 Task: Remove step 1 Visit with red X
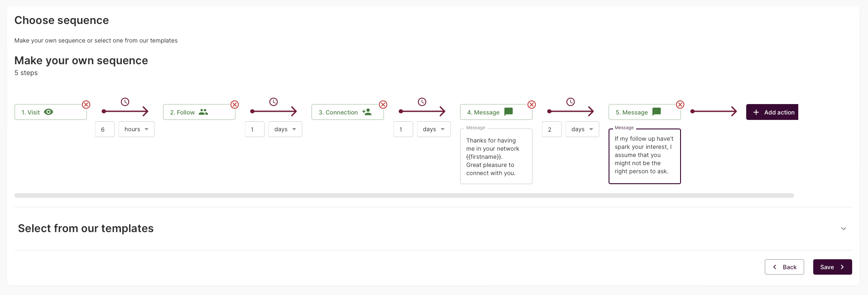point(86,105)
